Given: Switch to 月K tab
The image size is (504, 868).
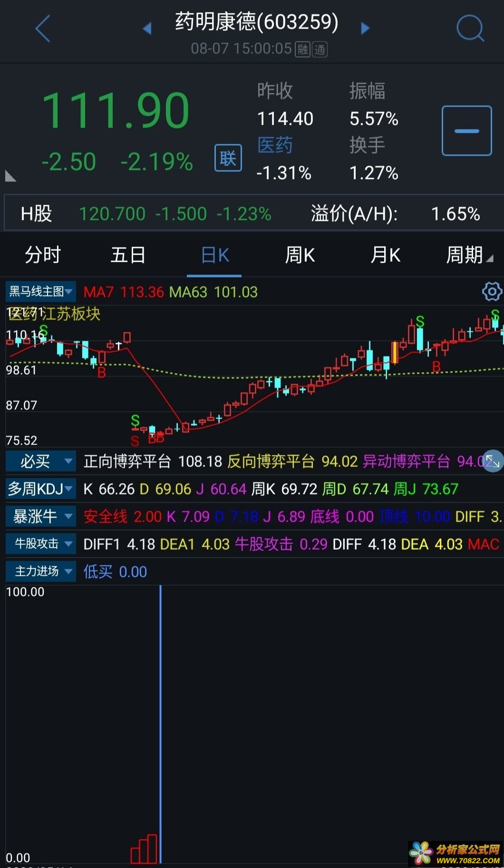Looking at the screenshot, I should [x=385, y=255].
